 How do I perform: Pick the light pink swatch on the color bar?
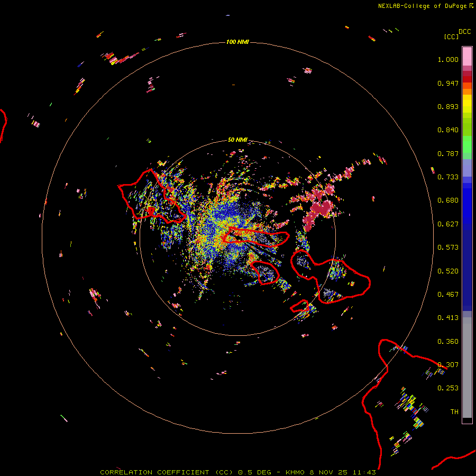[x=467, y=57]
